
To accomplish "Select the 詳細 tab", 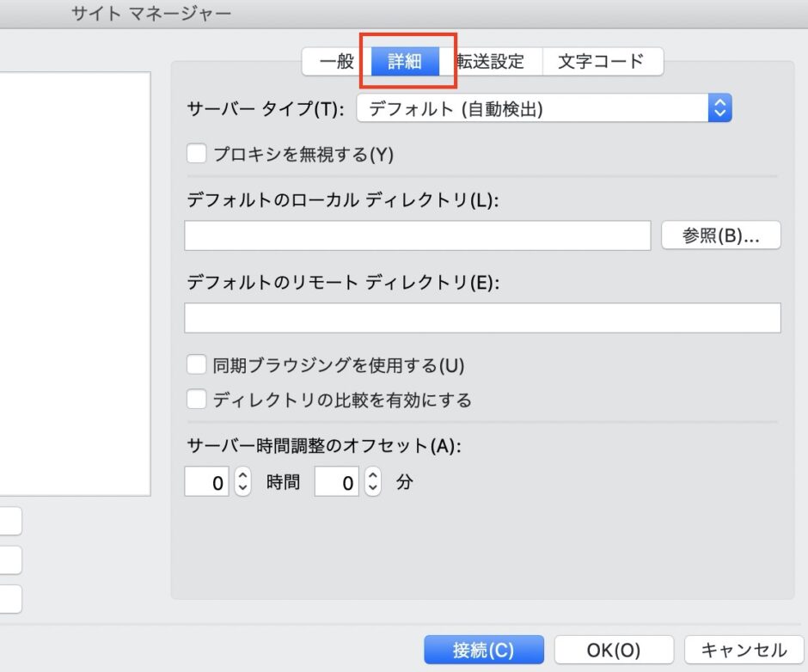I will click(404, 62).
